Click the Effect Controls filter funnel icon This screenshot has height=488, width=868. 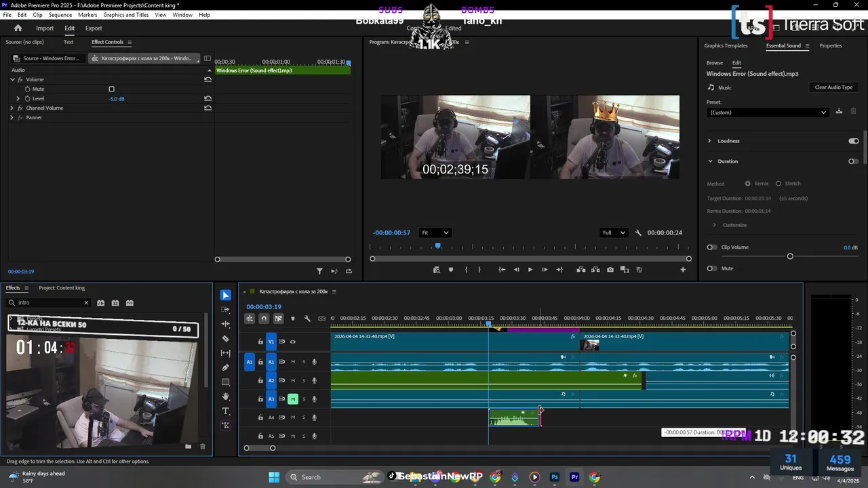pyautogui.click(x=320, y=271)
